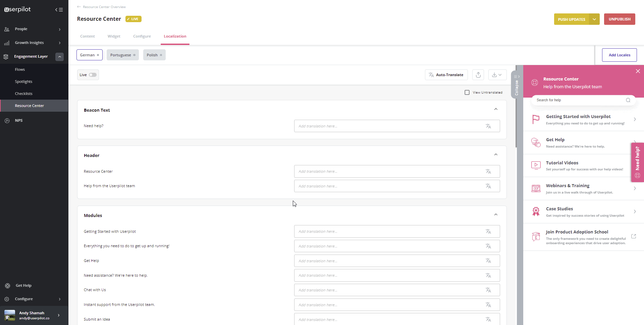Viewport: 644px width, 325px height.
Task: Select the NPS sidebar icon
Action: tap(7, 120)
